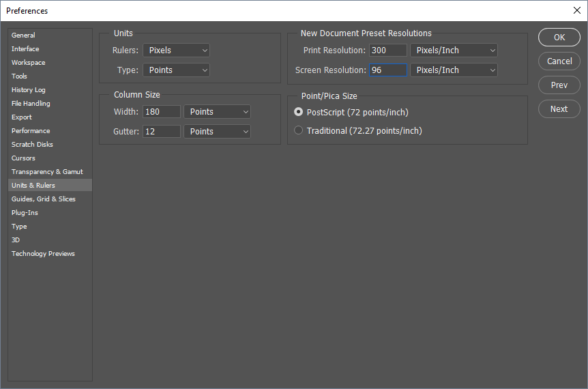Image resolution: width=588 pixels, height=389 pixels.
Task: Close the Preferences dialog window
Action: (x=576, y=10)
